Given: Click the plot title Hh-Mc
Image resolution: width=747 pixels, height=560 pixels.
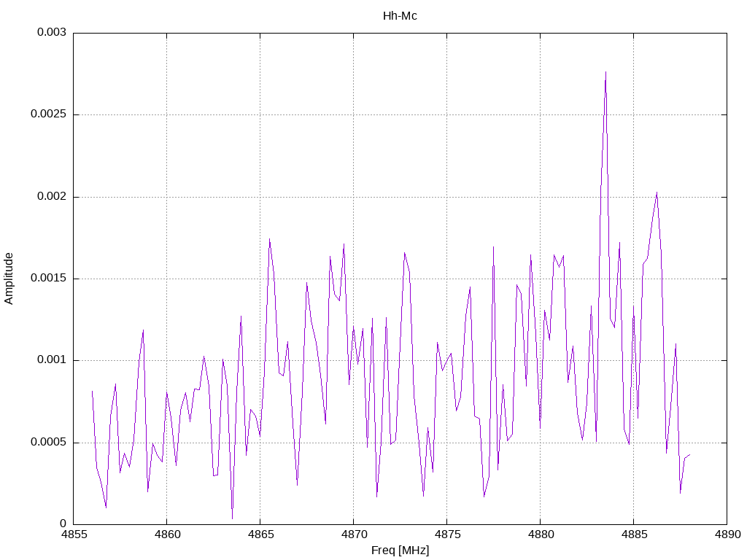Looking at the screenshot, I should (x=400, y=16).
